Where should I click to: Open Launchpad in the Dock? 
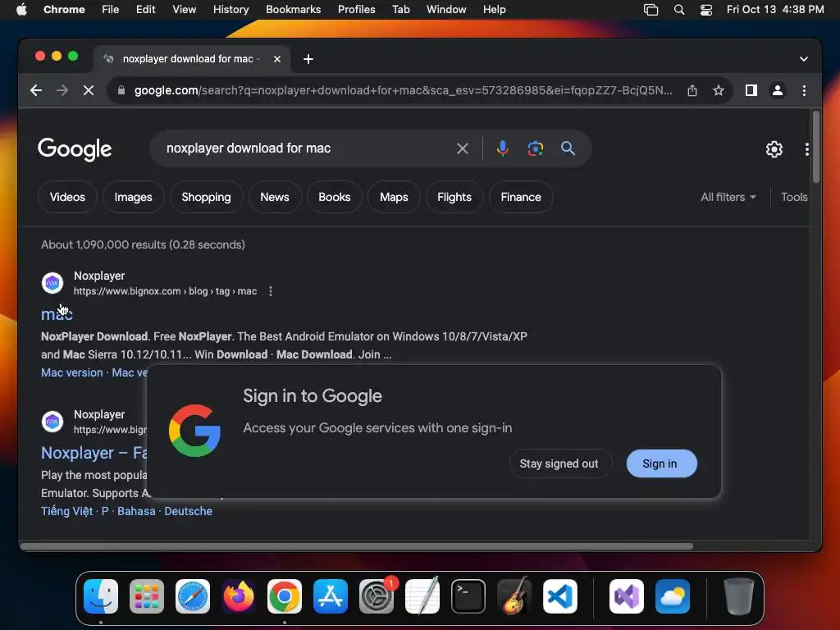146,596
